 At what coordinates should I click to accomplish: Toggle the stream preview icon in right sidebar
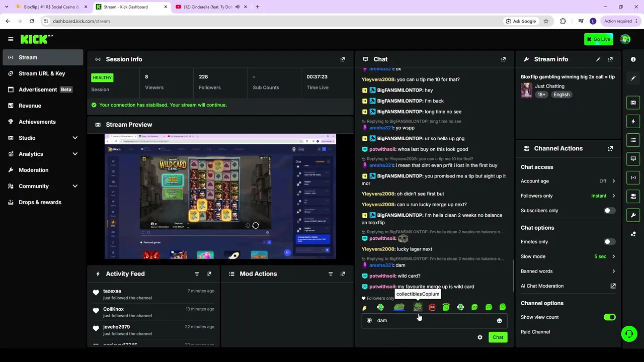(x=633, y=103)
